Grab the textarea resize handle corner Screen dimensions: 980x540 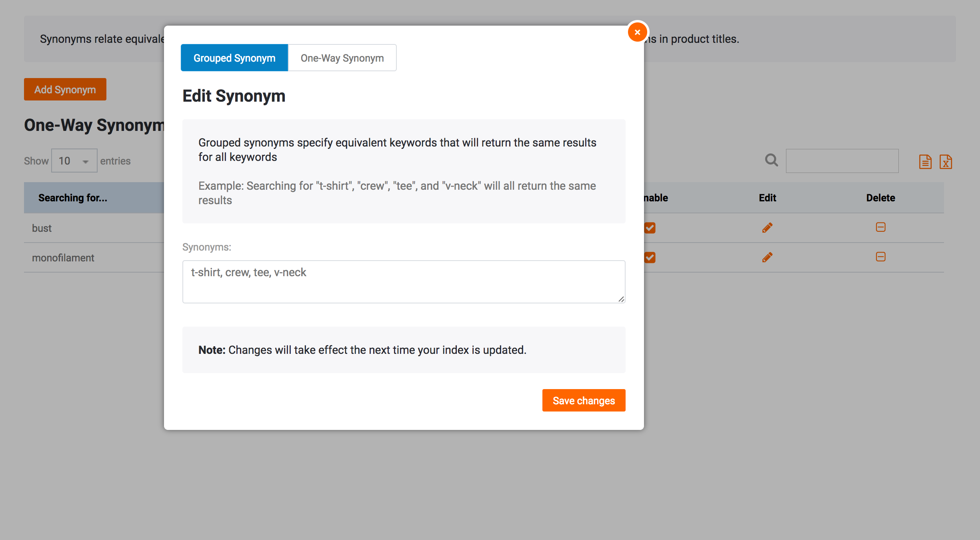621,299
